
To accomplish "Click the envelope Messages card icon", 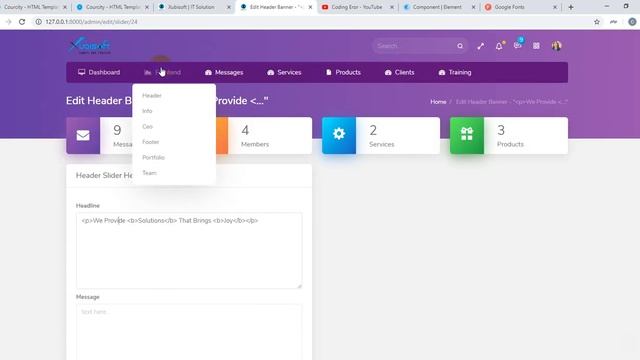I will (x=83, y=136).
